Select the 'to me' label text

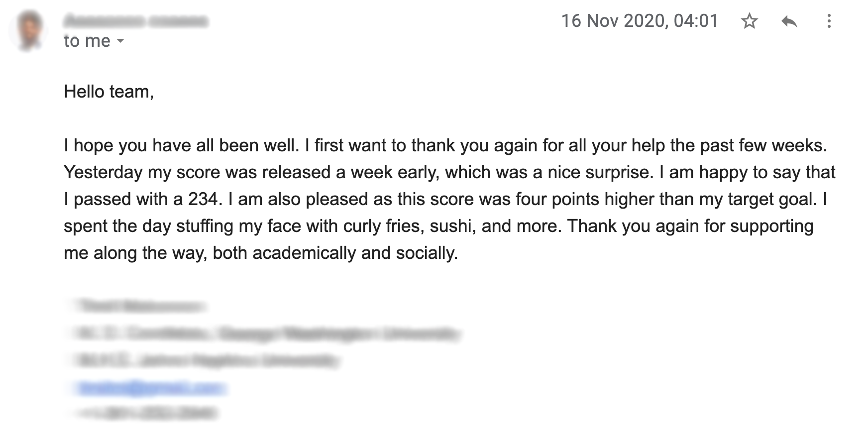point(87,41)
